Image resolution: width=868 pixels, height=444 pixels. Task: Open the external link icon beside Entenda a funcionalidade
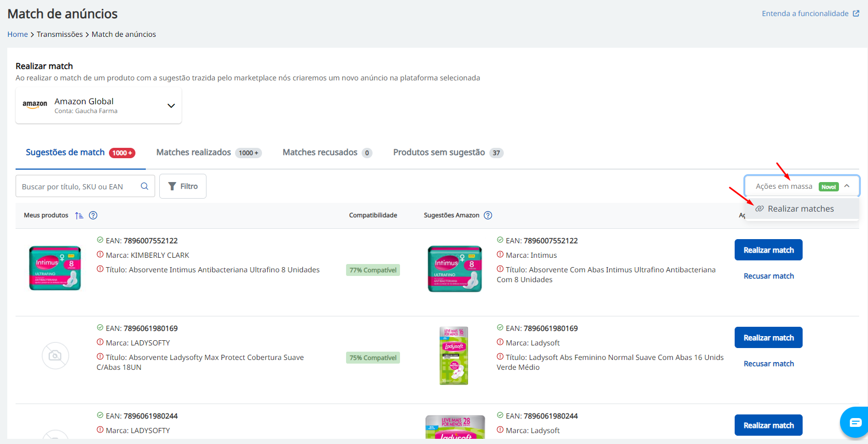856,13
